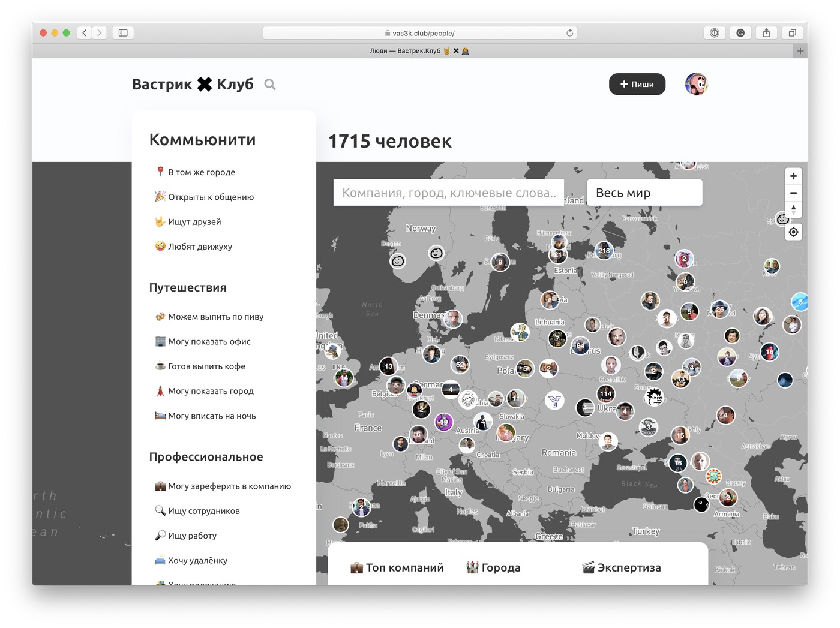The width and height of the screenshot is (840, 628).
Task: Zoom out on the map
Action: (793, 193)
